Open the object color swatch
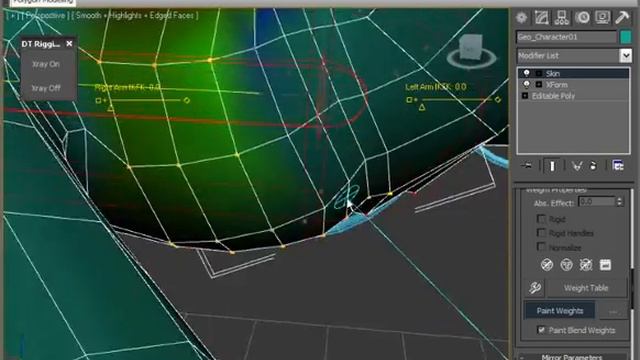 click(626, 37)
